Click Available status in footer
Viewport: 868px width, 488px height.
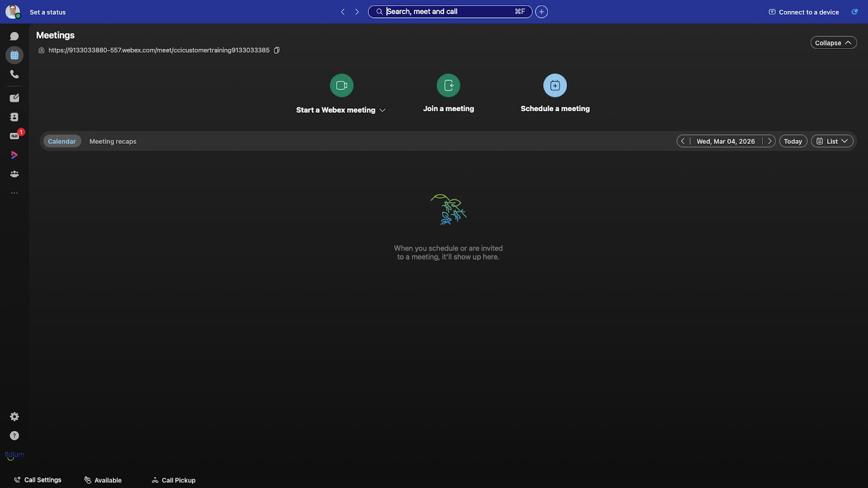(103, 480)
